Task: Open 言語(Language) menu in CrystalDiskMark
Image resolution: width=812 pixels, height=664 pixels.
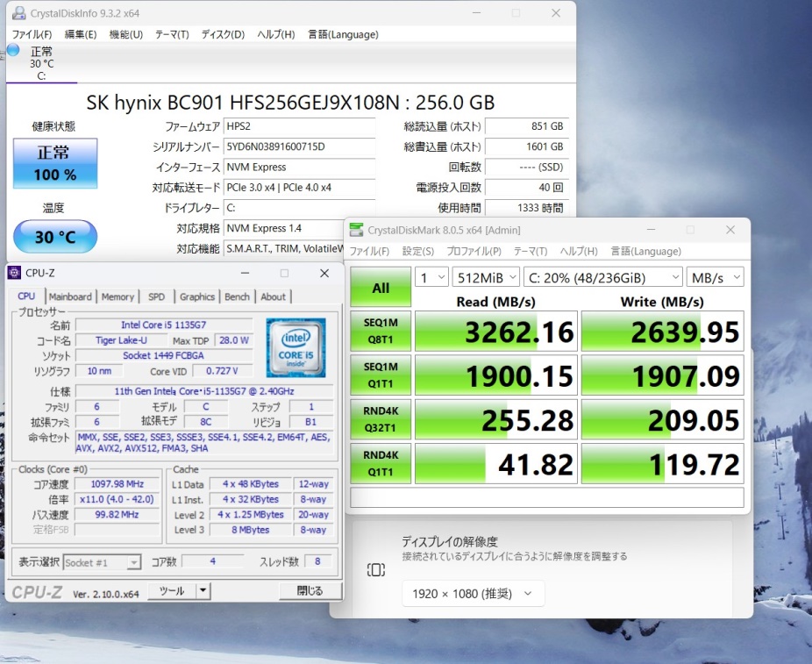Action: (x=645, y=251)
